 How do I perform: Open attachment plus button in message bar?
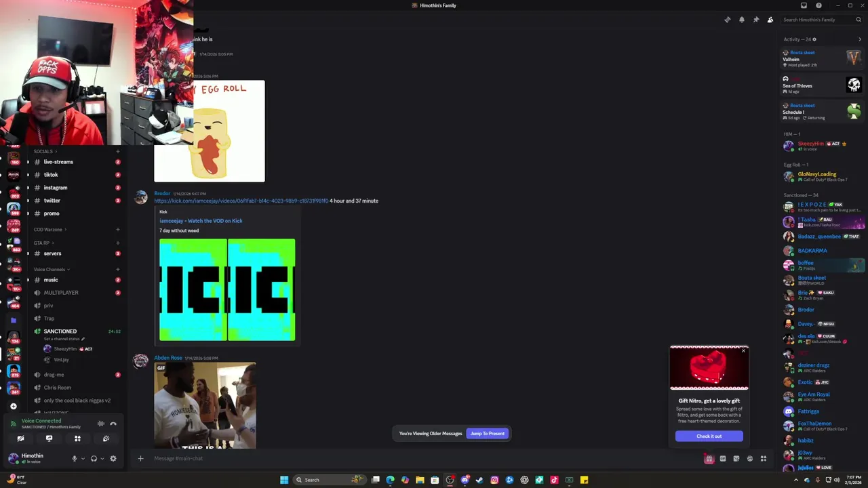point(140,458)
